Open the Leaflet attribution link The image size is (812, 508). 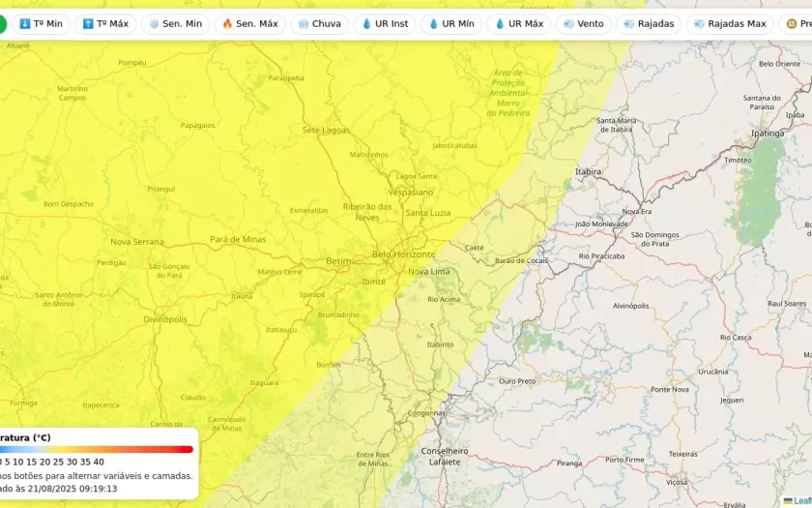click(x=800, y=500)
